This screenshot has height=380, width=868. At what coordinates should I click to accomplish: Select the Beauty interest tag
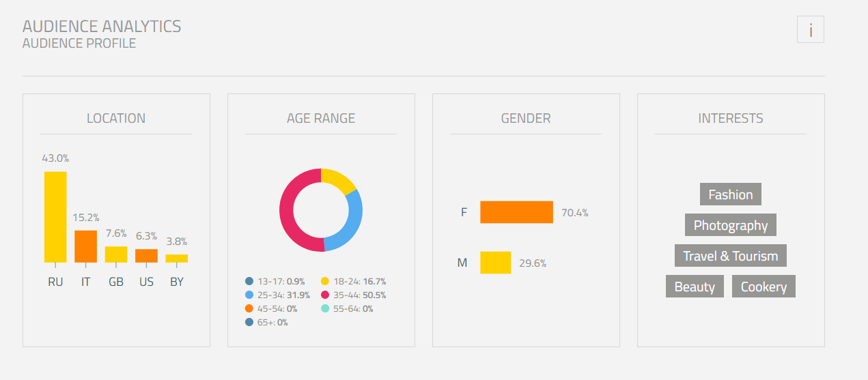click(695, 287)
